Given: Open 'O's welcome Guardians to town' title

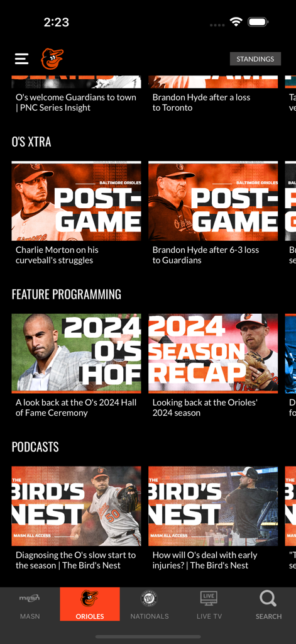Looking at the screenshot, I should [x=76, y=103].
